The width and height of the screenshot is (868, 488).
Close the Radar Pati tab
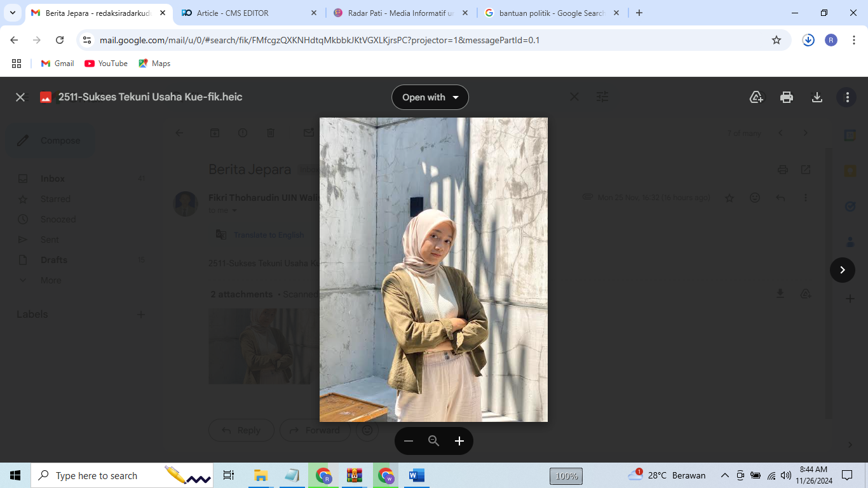[465, 13]
